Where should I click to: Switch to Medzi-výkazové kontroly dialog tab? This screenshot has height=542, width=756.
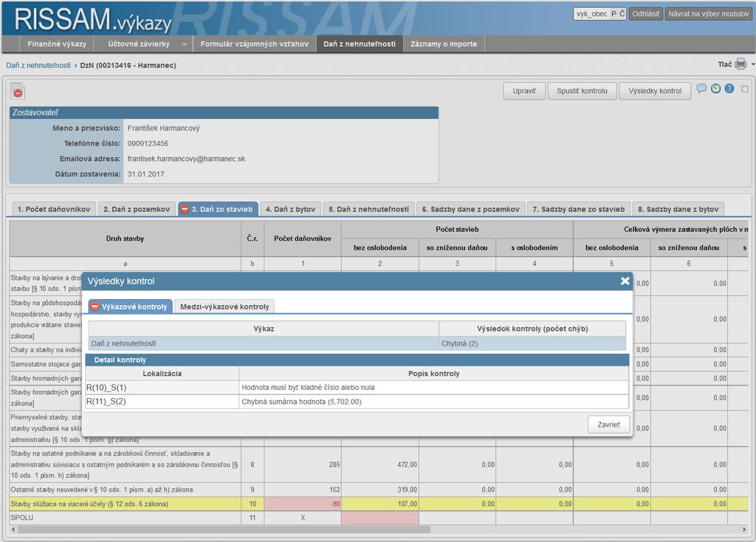[x=224, y=306]
